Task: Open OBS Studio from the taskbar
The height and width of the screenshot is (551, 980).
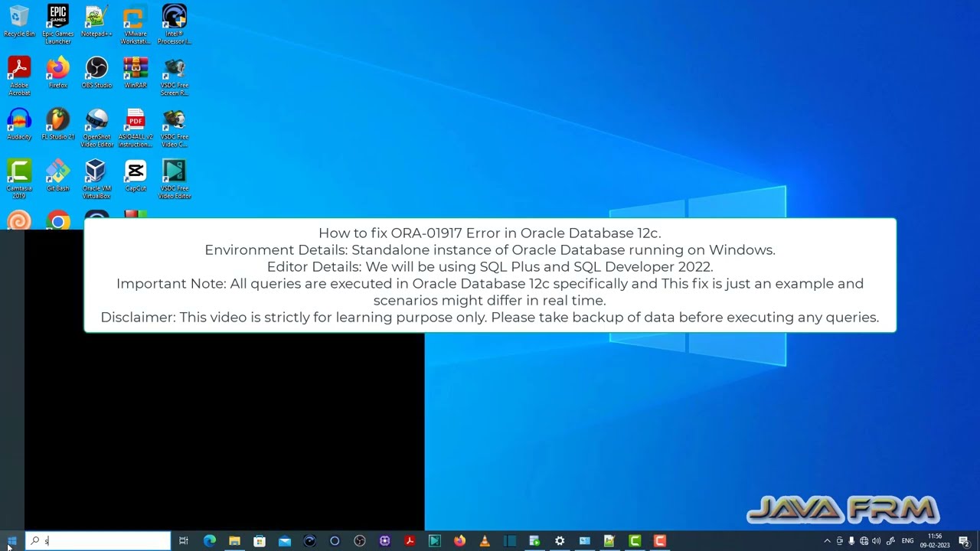Action: point(360,541)
